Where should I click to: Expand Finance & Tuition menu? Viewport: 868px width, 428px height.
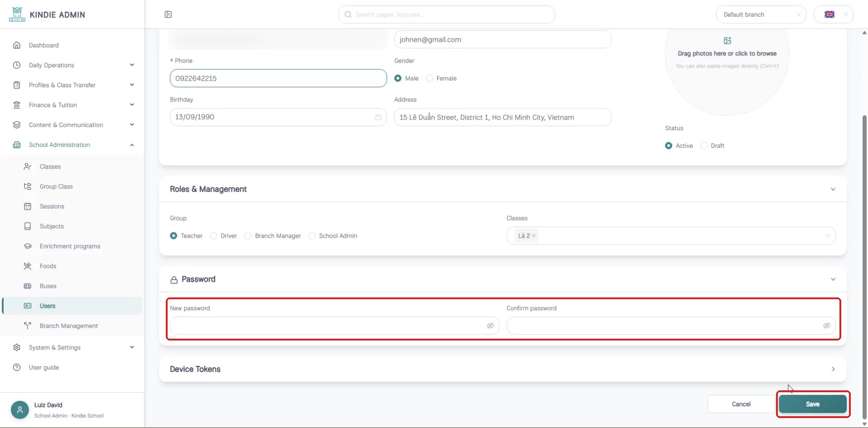point(72,105)
